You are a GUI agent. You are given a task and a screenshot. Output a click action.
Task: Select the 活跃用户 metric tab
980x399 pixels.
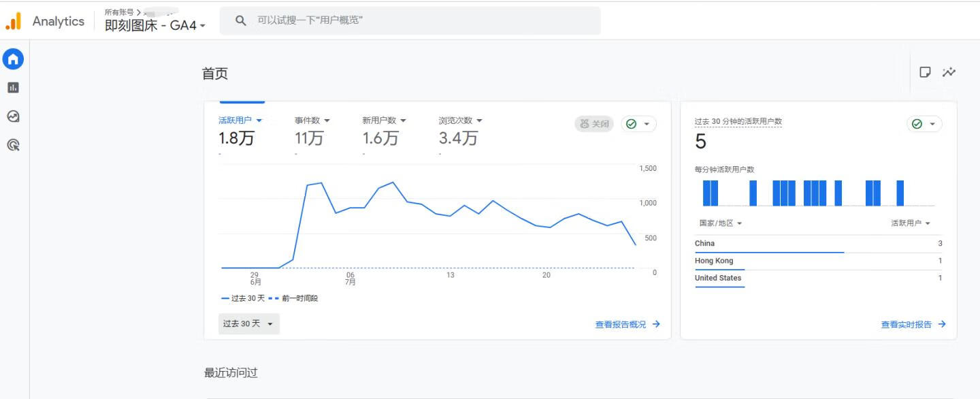coord(240,121)
